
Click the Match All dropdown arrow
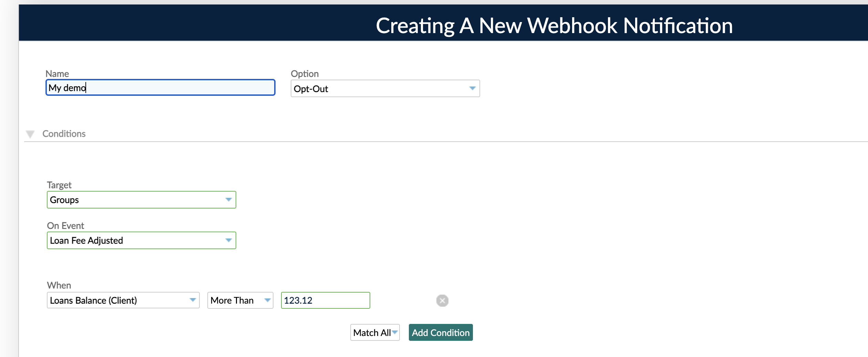pos(394,332)
